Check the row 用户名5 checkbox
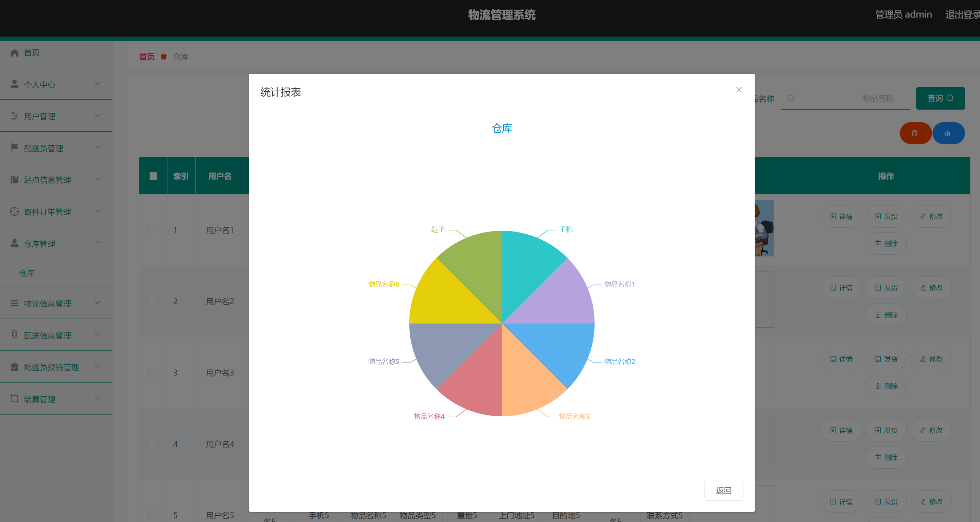The height and width of the screenshot is (522, 980). pyautogui.click(x=152, y=515)
